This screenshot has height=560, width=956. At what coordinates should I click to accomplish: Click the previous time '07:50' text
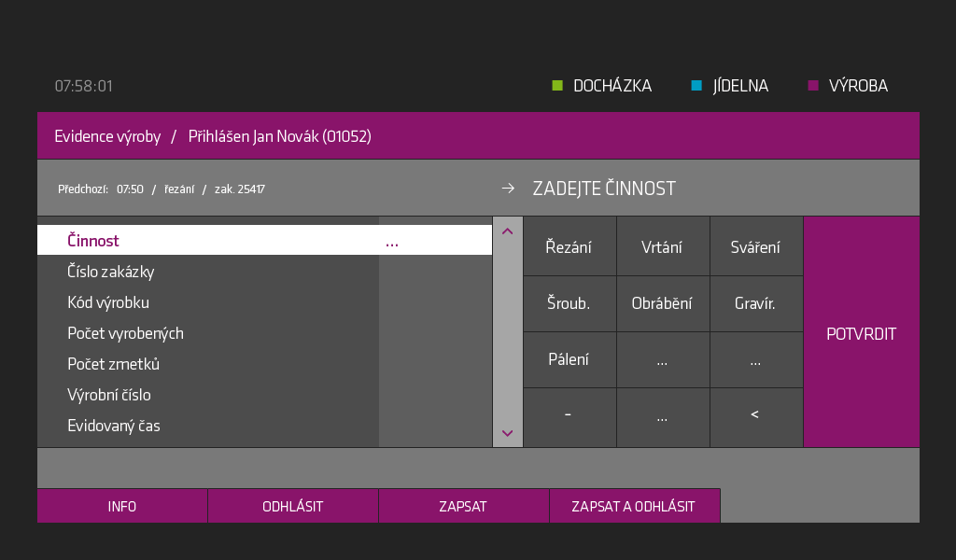point(130,189)
